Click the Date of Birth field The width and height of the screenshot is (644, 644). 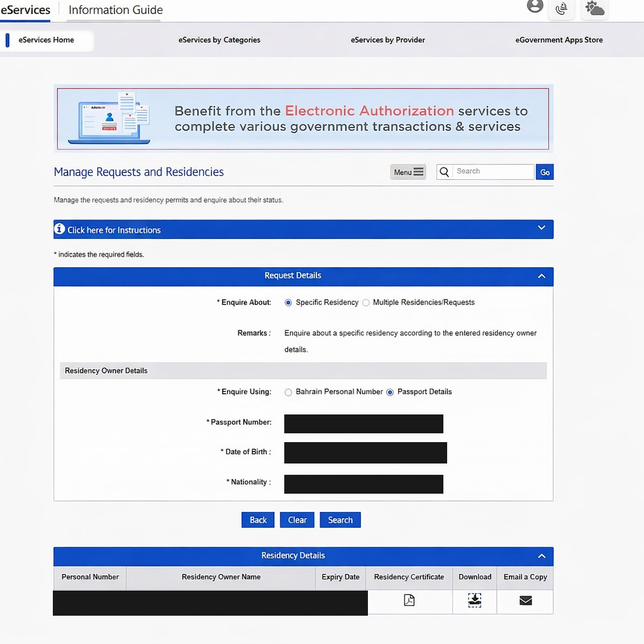coord(365,453)
